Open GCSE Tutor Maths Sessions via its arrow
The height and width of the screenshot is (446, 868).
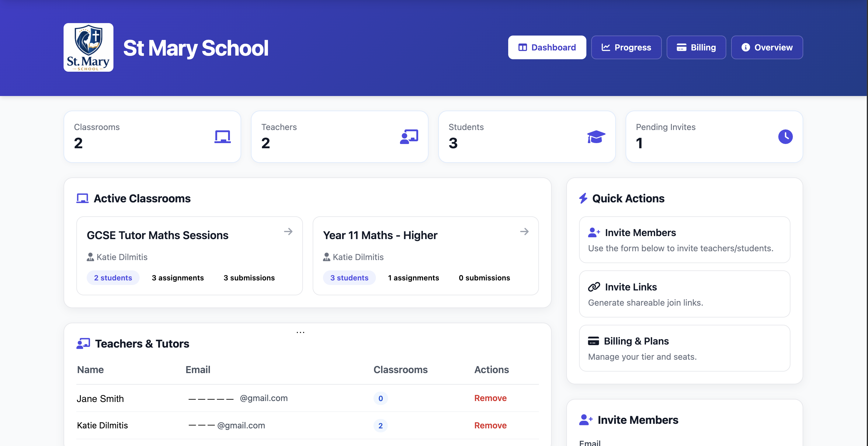tap(288, 231)
